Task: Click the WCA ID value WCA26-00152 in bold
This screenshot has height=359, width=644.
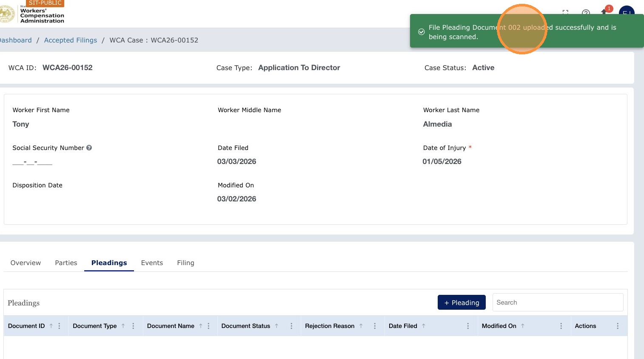Action: pyautogui.click(x=68, y=68)
